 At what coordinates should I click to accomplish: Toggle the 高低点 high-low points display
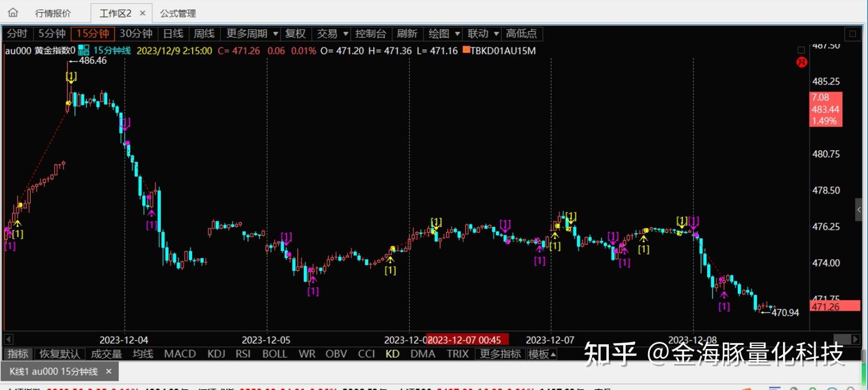tap(522, 33)
